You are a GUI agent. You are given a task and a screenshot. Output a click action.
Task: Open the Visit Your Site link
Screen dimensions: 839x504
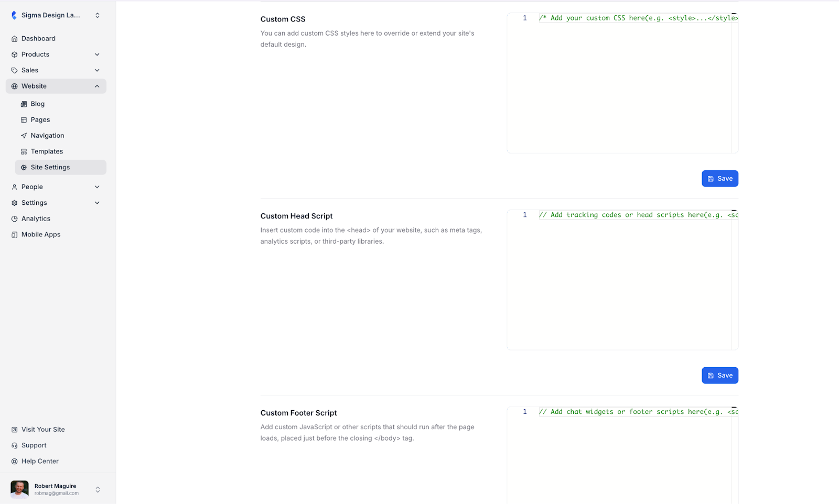point(43,430)
